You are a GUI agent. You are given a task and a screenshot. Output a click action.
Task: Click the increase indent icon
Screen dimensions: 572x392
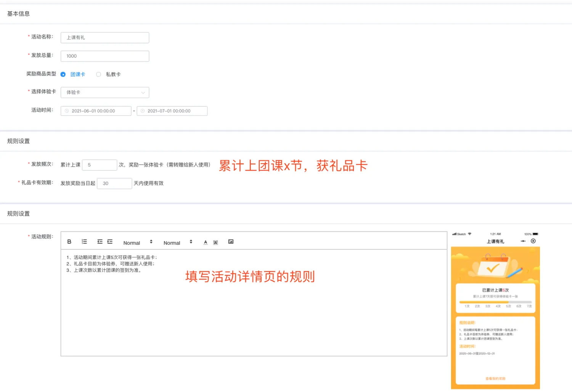point(110,242)
